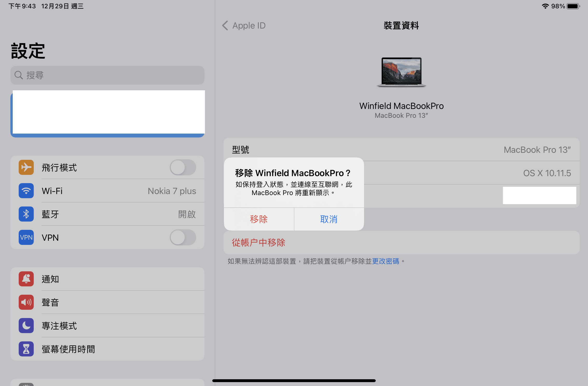Tap the 'Nokia 7 plus' network name
The width and height of the screenshot is (588, 386).
[172, 191]
